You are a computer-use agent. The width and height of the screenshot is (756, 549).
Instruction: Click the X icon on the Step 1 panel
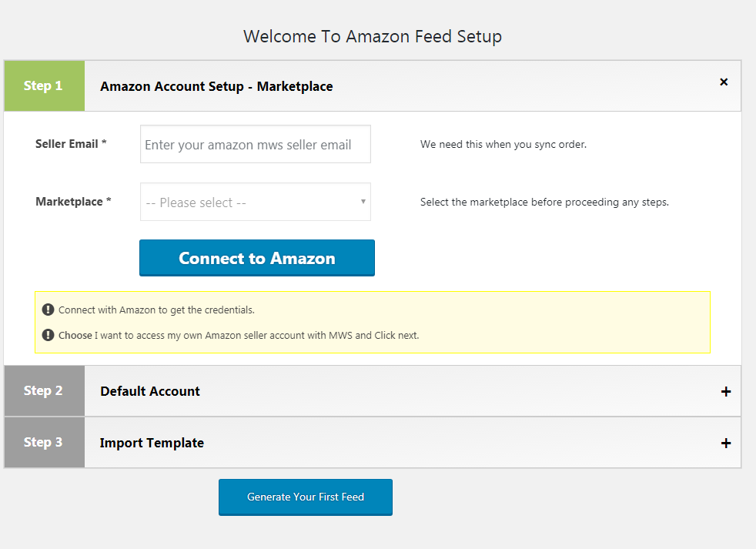724,82
